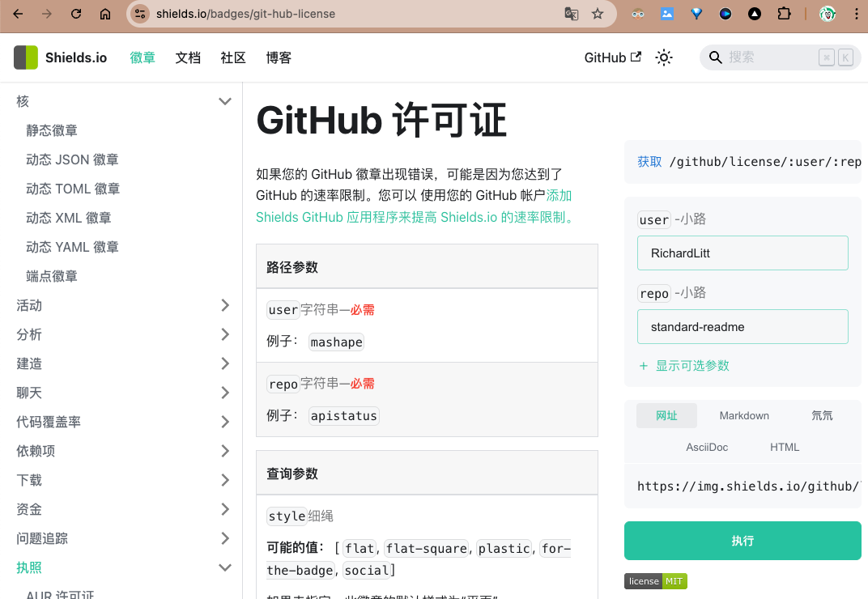The width and height of the screenshot is (868, 599).
Task: Go back using browser back arrow
Action: point(18,14)
